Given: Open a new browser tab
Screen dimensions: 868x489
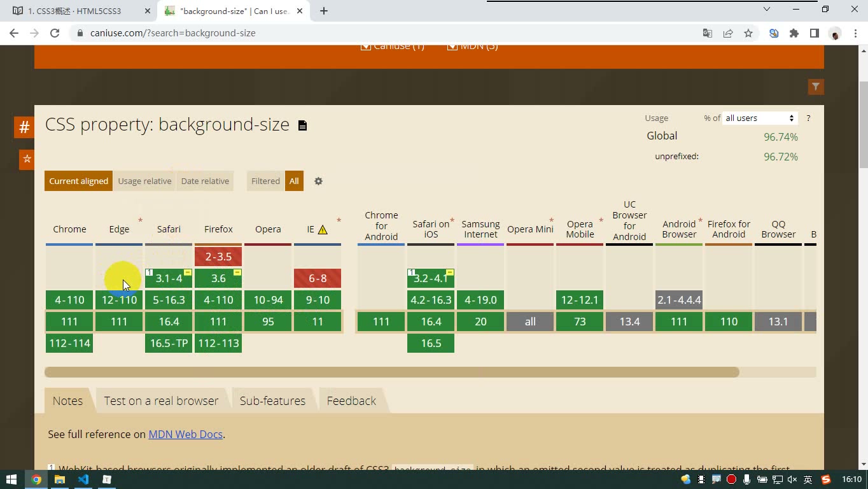Looking at the screenshot, I should click(324, 11).
